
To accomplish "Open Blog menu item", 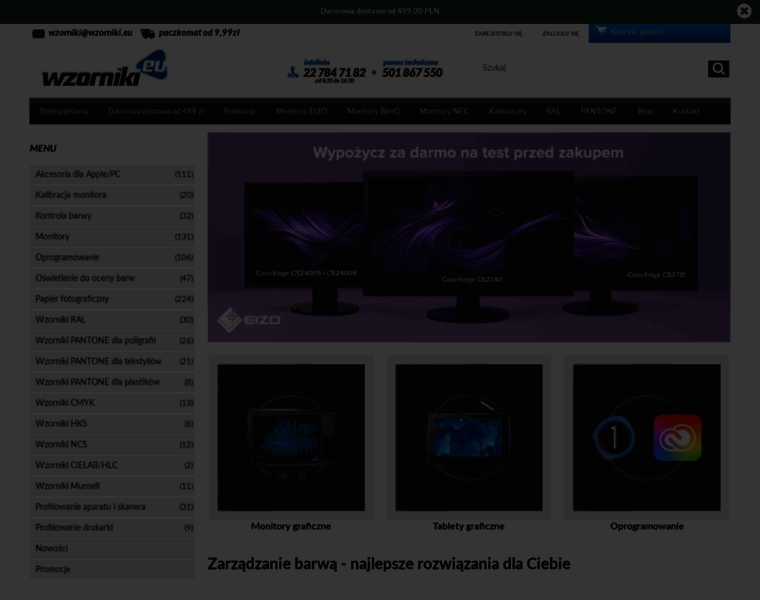I will point(645,111).
